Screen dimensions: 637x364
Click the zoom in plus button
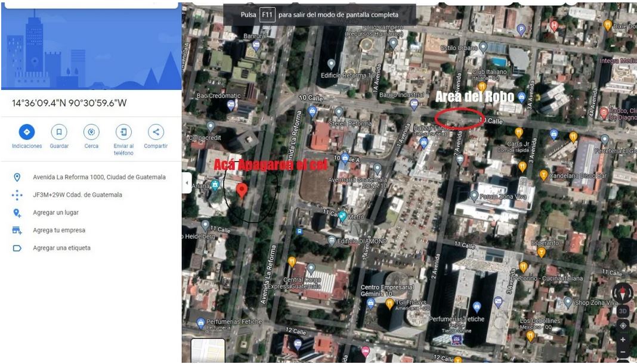623,340
